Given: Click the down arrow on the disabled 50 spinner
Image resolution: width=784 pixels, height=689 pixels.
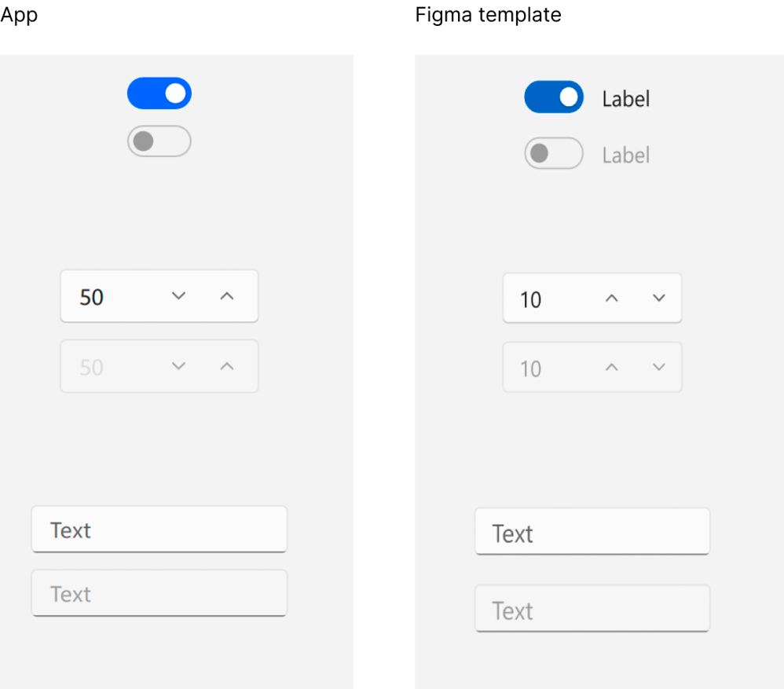Looking at the screenshot, I should (x=178, y=366).
